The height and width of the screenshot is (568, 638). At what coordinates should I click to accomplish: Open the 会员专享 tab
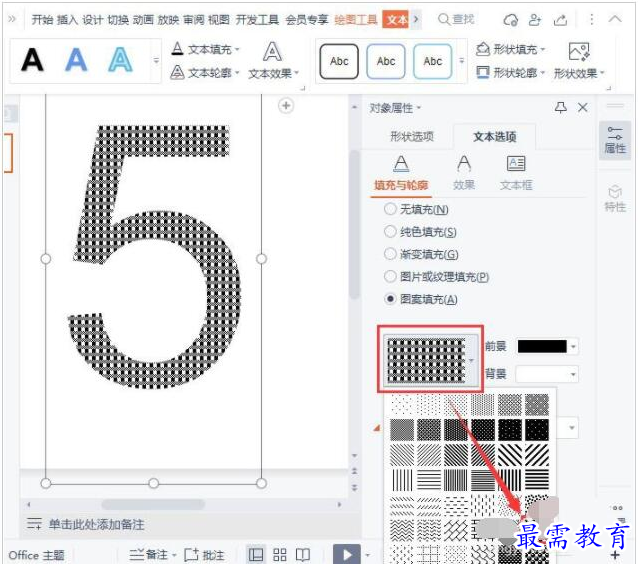coord(306,20)
